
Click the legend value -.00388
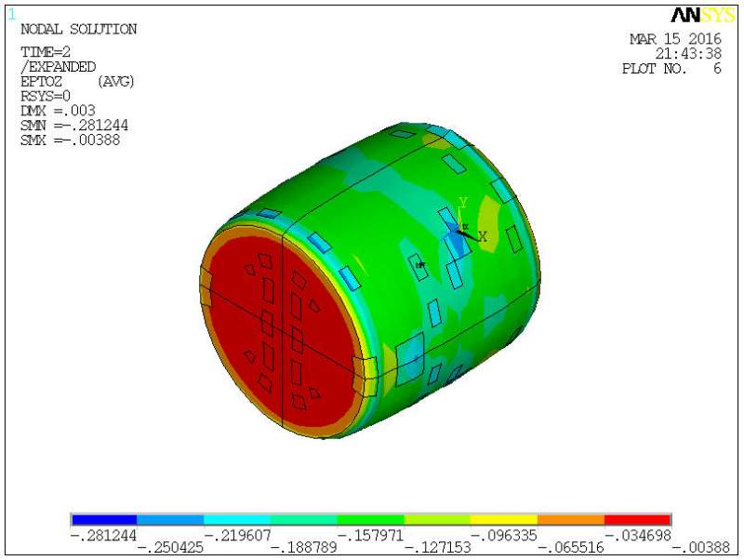pos(701,548)
